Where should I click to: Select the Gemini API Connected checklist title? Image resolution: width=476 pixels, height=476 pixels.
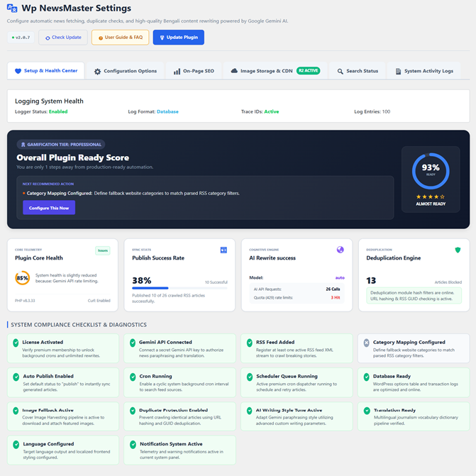165,342
